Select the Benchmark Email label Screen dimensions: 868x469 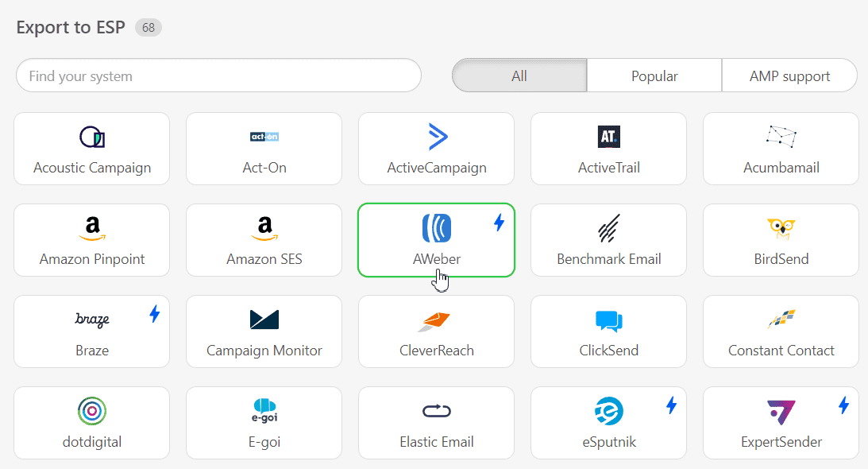tap(609, 259)
